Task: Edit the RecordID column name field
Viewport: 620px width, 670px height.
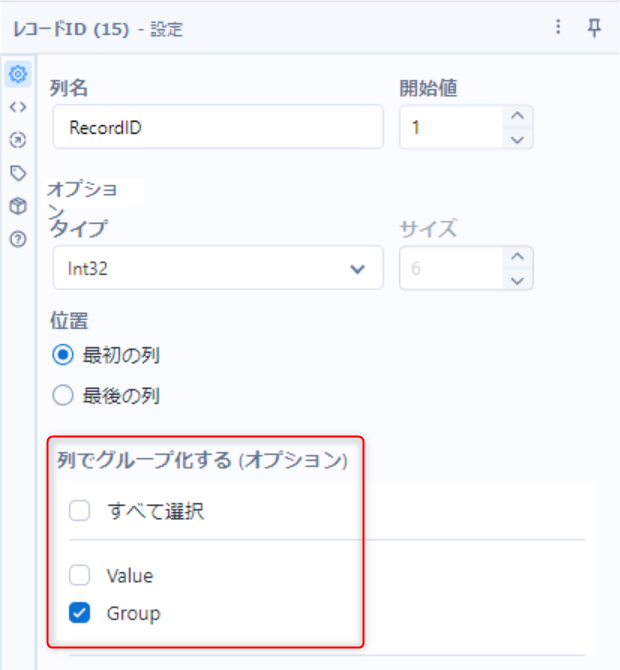Action: click(x=218, y=127)
